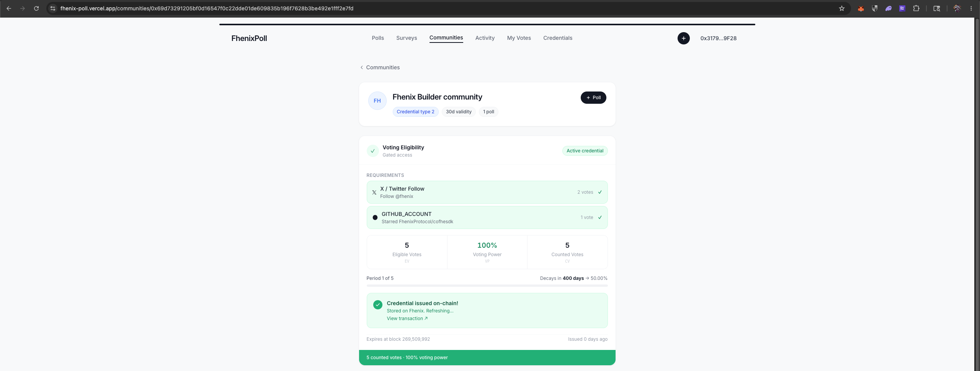980x371 pixels.
Task: Click the Credential issued on-chain! heading
Action: click(x=422, y=303)
